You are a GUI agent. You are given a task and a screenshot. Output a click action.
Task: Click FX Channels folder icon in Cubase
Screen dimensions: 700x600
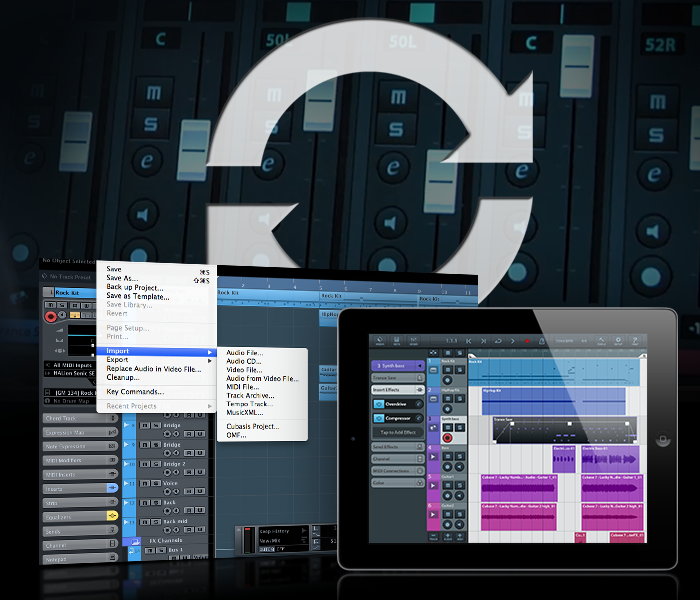coord(134,542)
